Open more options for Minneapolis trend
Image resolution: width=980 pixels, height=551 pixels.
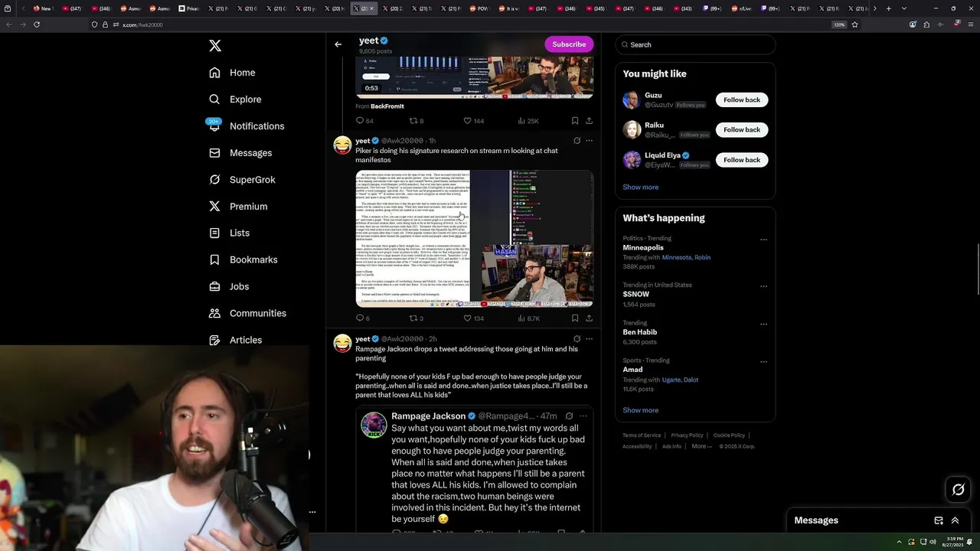click(763, 240)
